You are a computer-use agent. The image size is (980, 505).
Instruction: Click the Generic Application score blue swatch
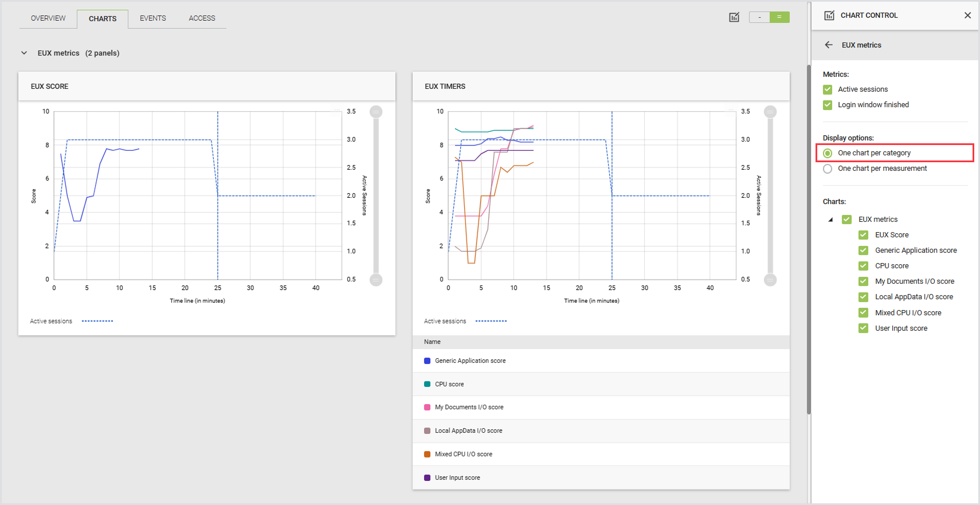[x=427, y=361]
